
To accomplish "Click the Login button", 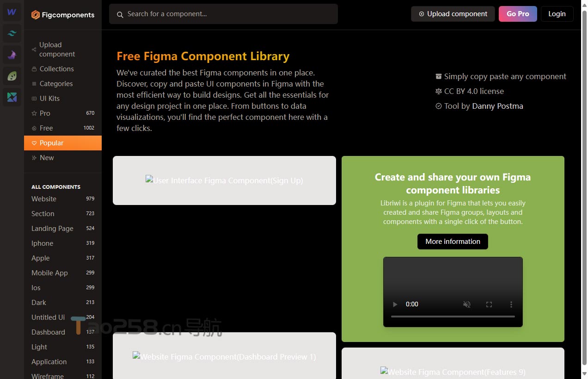I will (x=557, y=14).
